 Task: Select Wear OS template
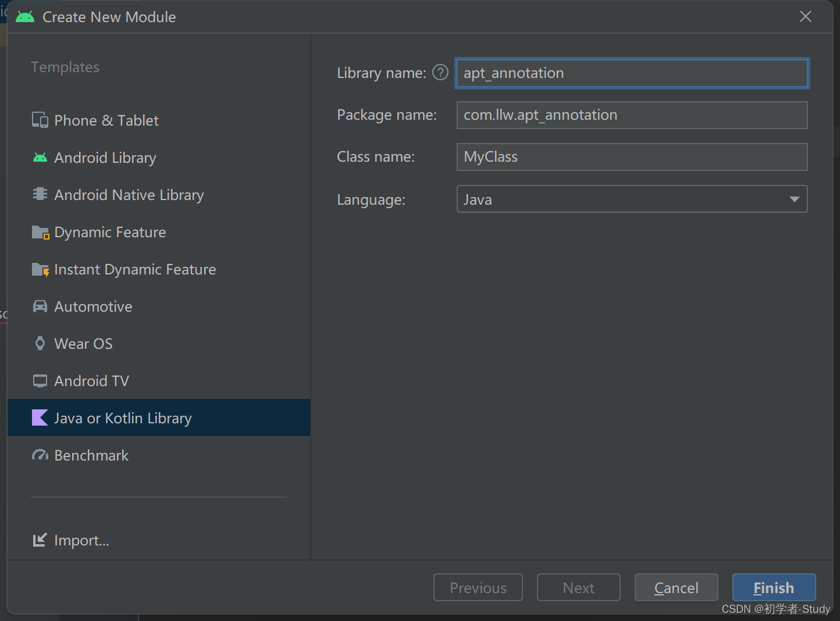tap(159, 344)
